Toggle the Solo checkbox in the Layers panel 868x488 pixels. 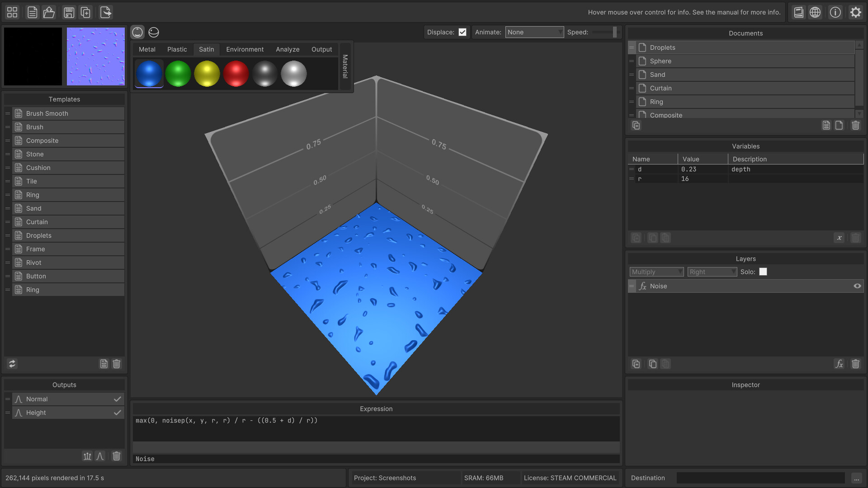763,272
